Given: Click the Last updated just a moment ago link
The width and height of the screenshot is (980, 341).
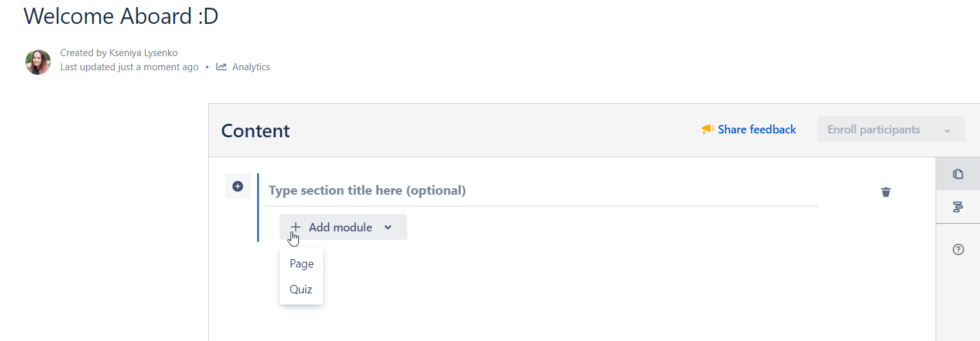Looking at the screenshot, I should (x=130, y=67).
